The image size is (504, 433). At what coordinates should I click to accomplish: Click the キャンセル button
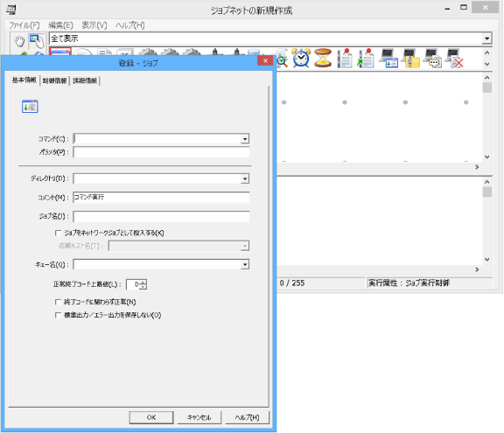pos(199,417)
